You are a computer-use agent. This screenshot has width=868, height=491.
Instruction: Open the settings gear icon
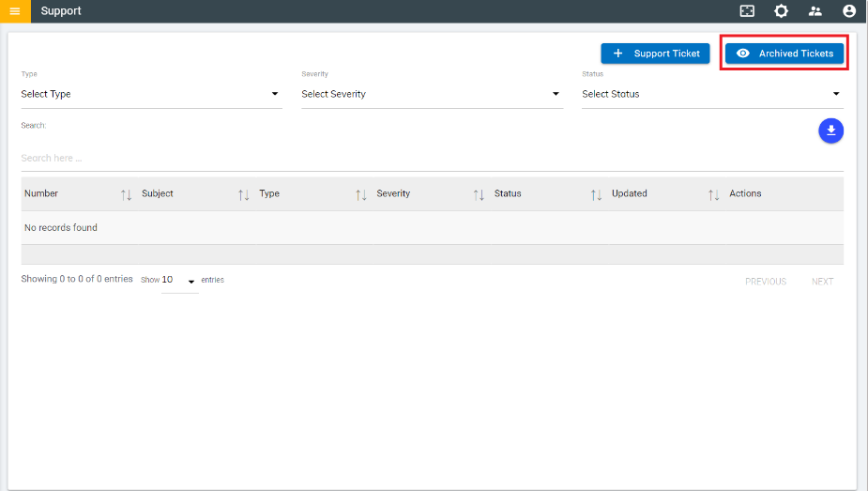781,11
